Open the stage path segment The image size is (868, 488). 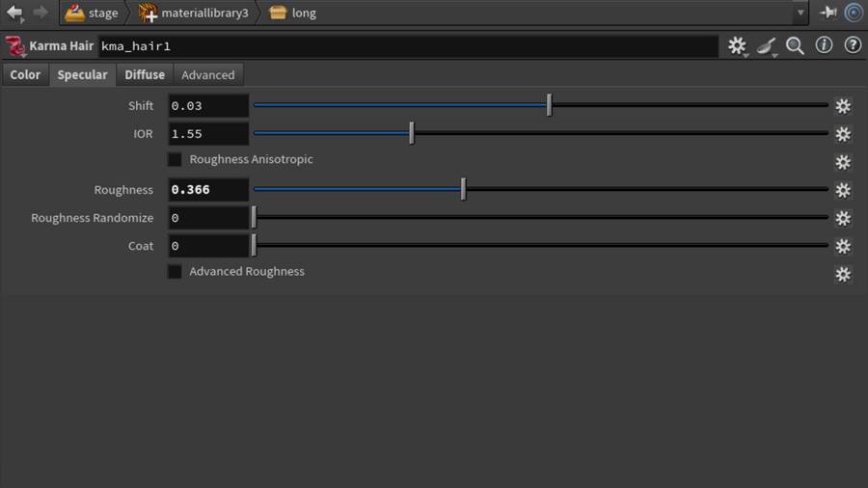click(93, 13)
